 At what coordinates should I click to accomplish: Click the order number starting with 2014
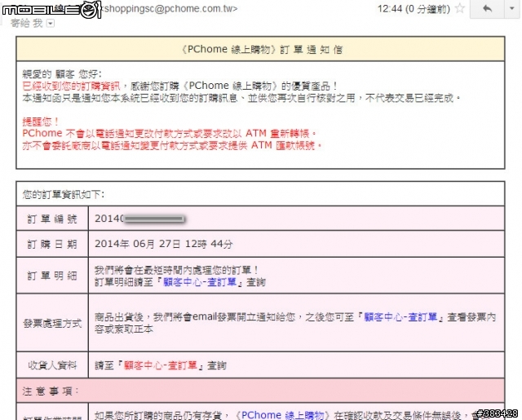139,219
